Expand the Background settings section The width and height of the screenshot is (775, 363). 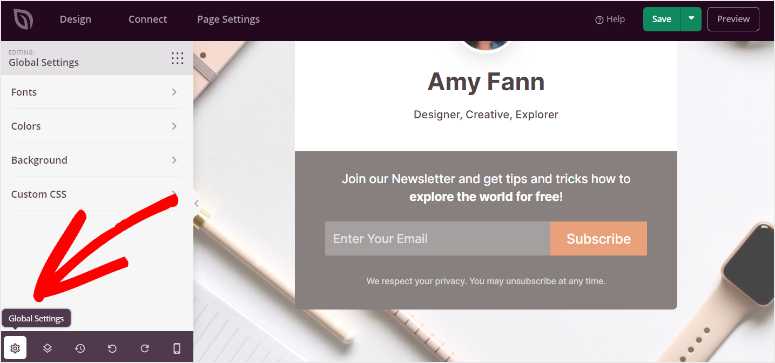click(96, 160)
